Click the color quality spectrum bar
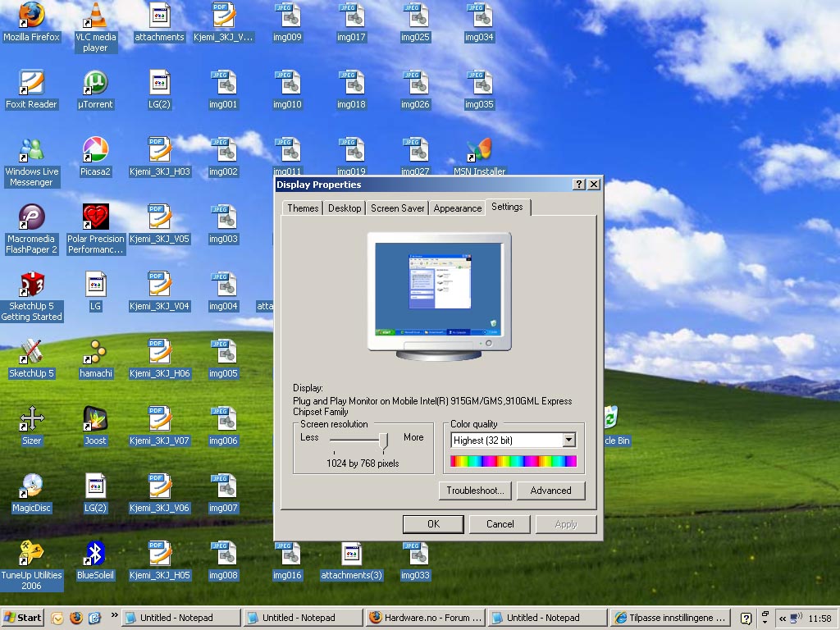840x630 pixels. coord(514,461)
